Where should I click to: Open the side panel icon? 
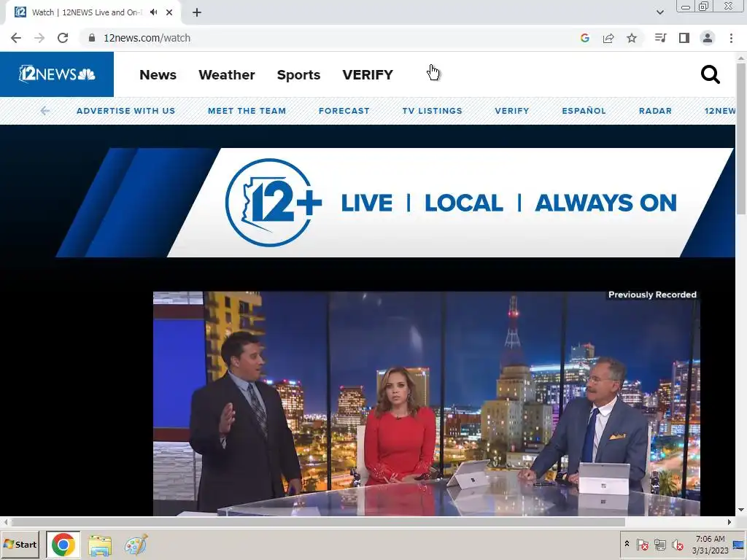pyautogui.click(x=684, y=38)
